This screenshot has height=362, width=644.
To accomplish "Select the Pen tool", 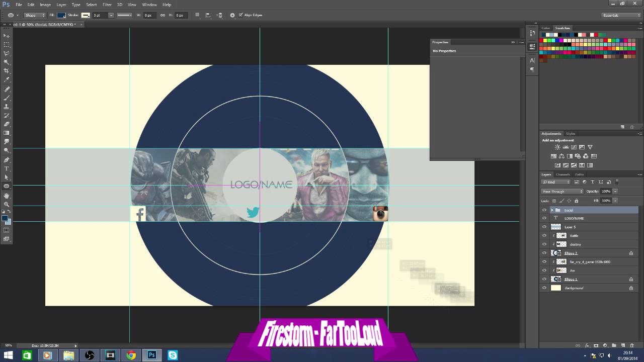I will tap(7, 159).
